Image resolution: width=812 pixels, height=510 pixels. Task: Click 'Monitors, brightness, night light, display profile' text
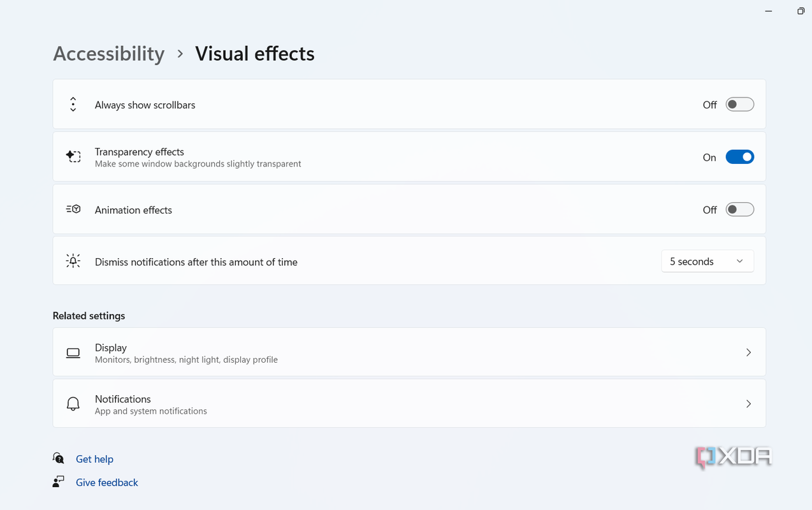[x=186, y=360]
